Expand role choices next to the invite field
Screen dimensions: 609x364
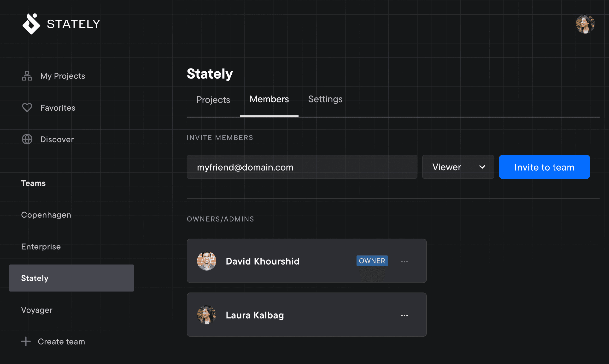[482, 167]
